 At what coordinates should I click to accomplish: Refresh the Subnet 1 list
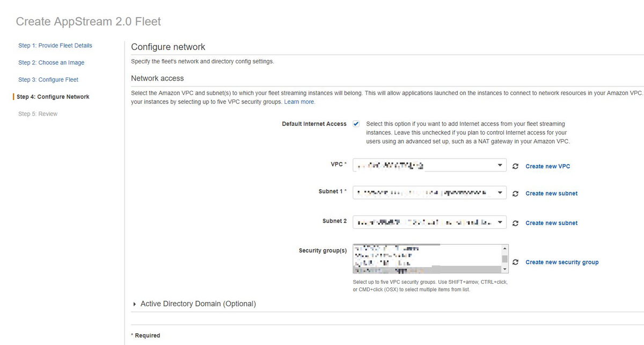click(516, 193)
